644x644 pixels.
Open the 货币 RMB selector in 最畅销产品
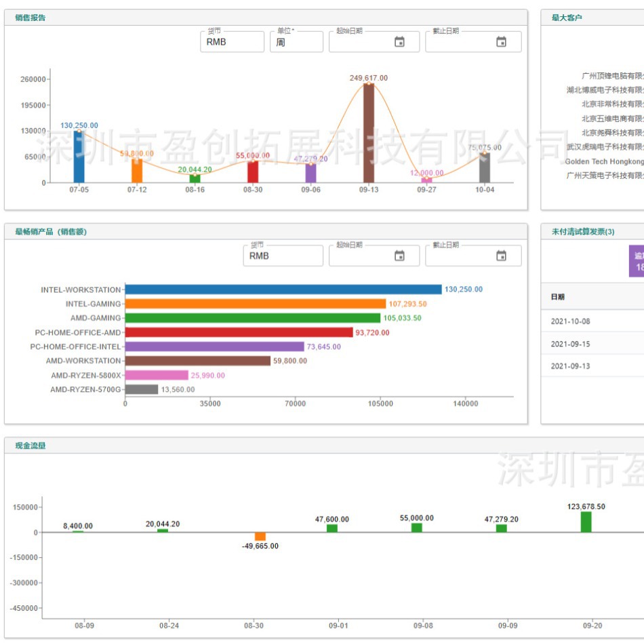click(x=283, y=256)
